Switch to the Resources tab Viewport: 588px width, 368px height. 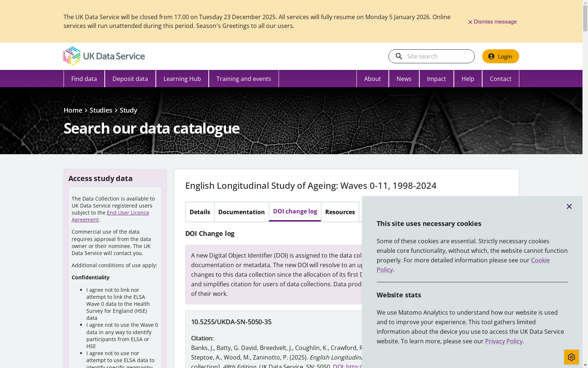[340, 212]
